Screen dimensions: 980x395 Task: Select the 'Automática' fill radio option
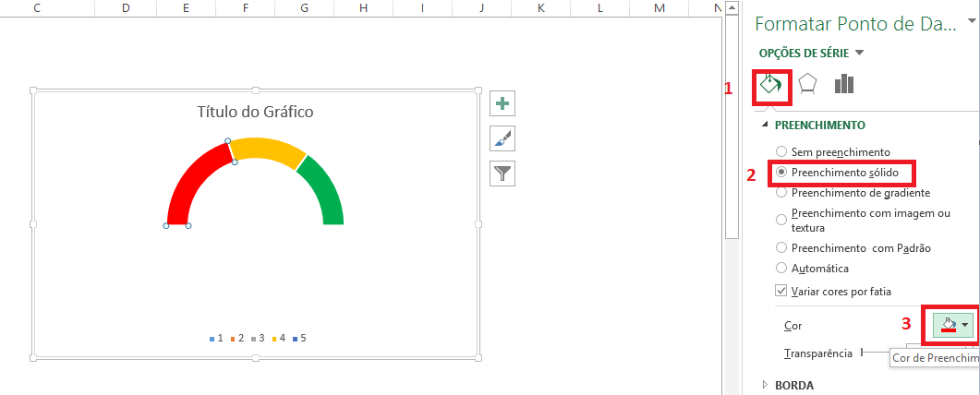(782, 269)
